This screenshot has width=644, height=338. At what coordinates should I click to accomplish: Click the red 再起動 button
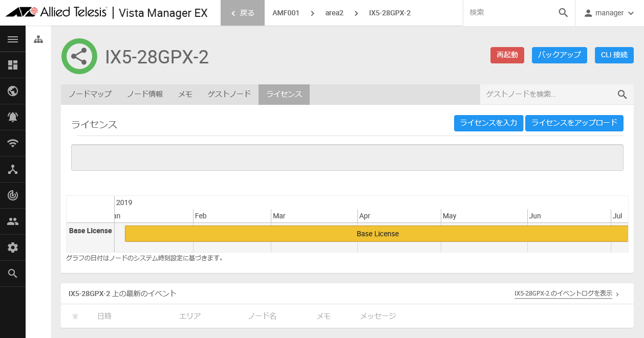coord(507,55)
